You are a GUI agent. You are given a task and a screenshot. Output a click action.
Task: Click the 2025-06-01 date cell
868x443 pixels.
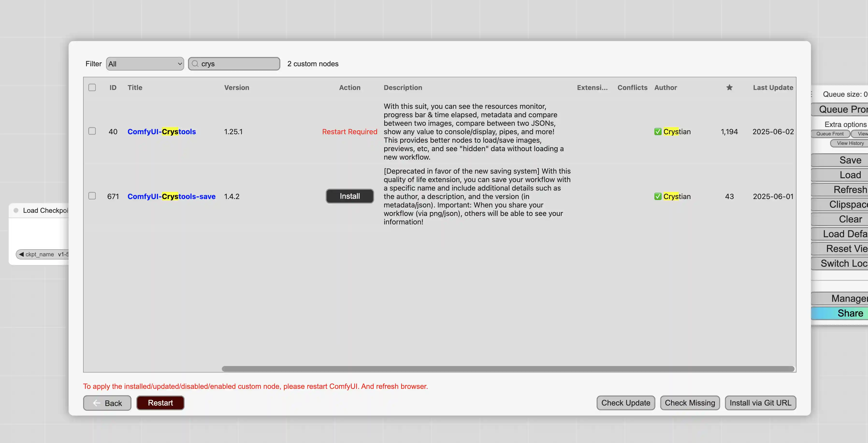pyautogui.click(x=773, y=196)
